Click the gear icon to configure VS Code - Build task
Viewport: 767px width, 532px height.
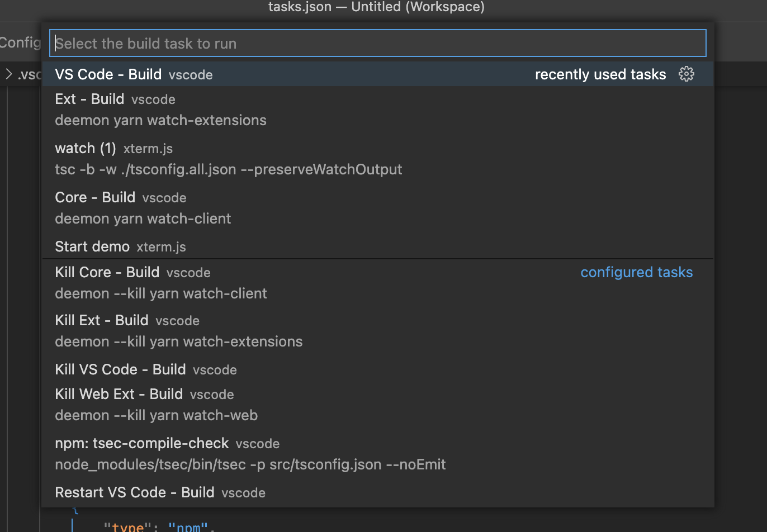(x=686, y=73)
